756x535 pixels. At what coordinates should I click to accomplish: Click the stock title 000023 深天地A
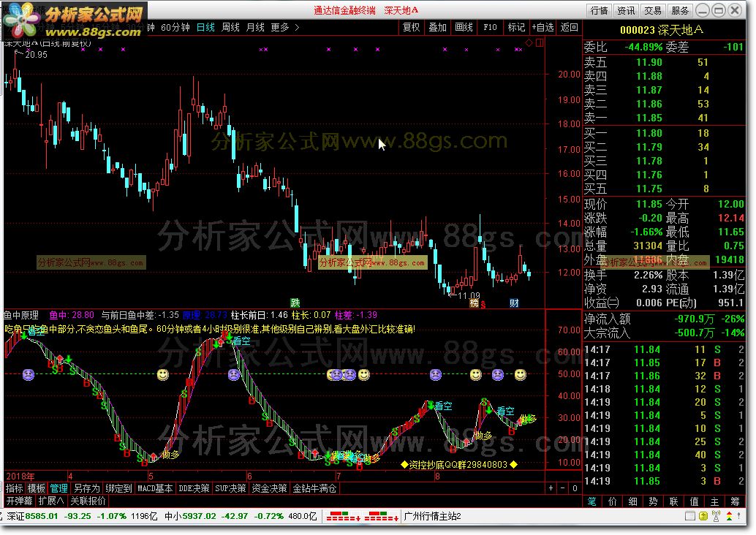coord(662,30)
